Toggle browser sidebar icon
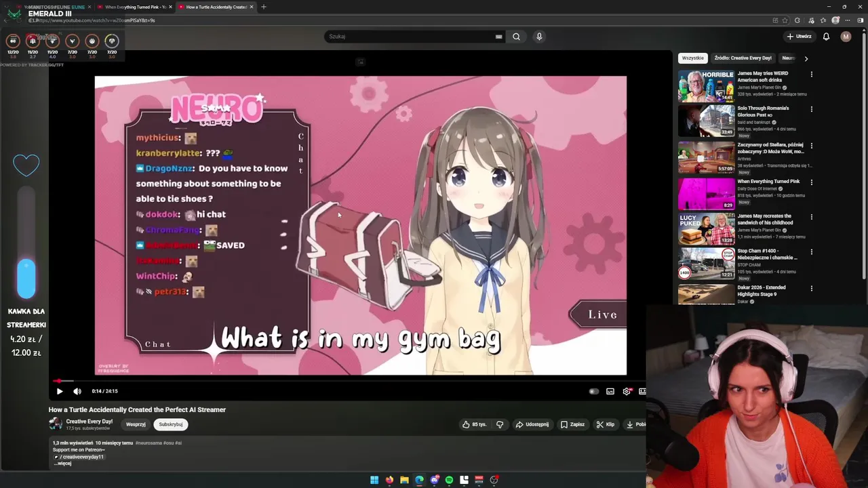The height and width of the screenshot is (488, 868). click(x=860, y=20)
